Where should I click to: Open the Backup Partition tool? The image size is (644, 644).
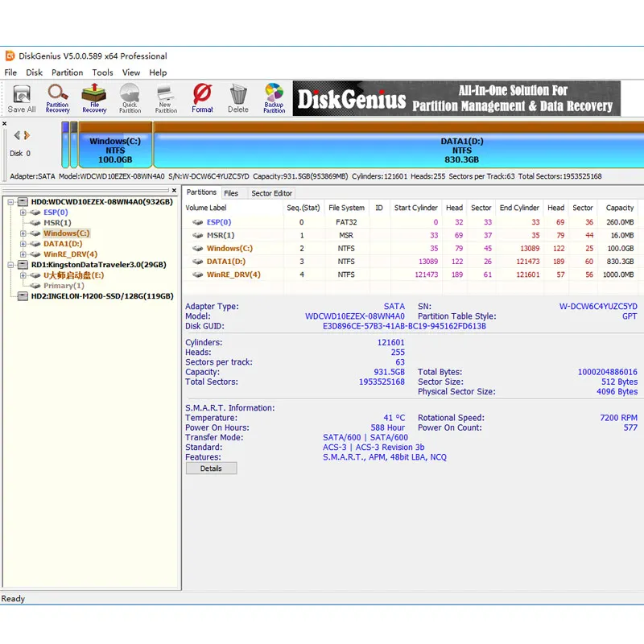tap(275, 98)
